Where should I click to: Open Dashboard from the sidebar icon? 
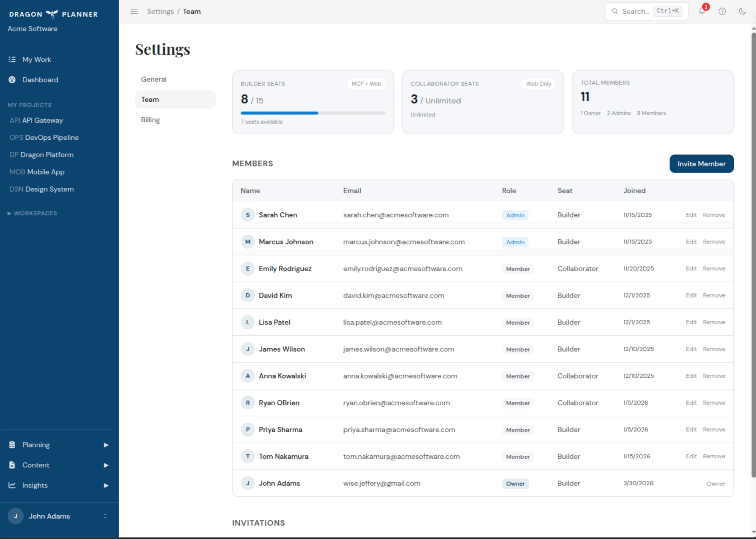[12, 79]
